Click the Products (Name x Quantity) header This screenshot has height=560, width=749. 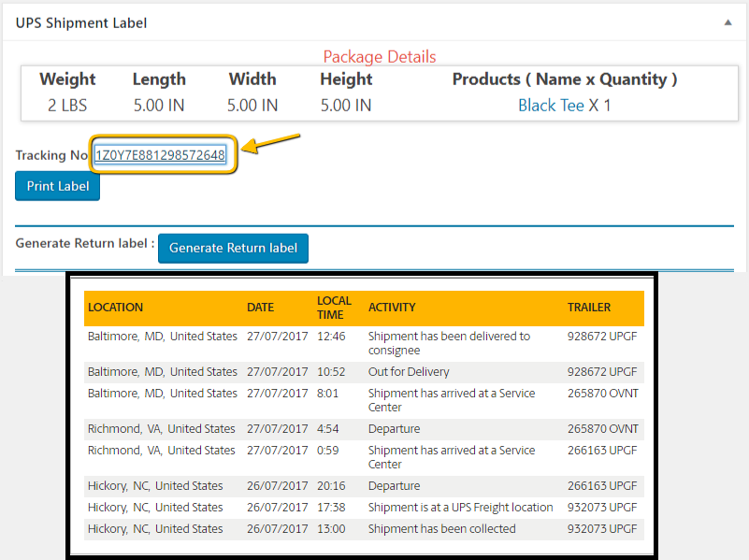click(x=564, y=79)
